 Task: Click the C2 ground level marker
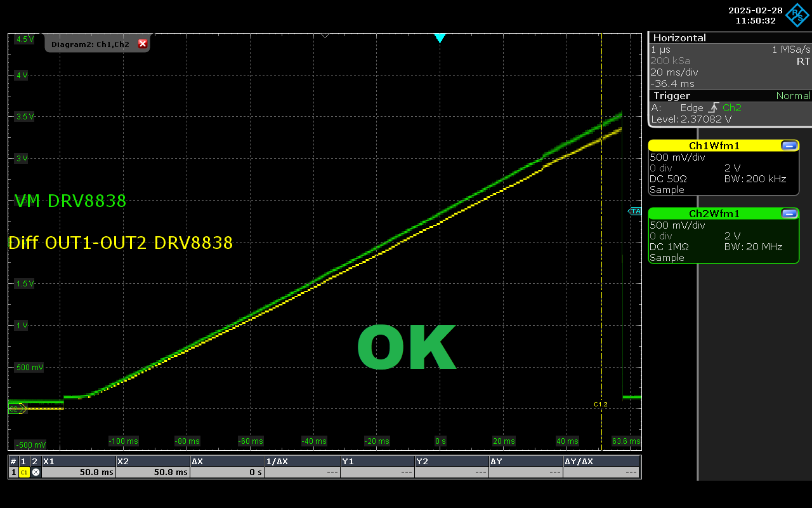pyautogui.click(x=16, y=408)
